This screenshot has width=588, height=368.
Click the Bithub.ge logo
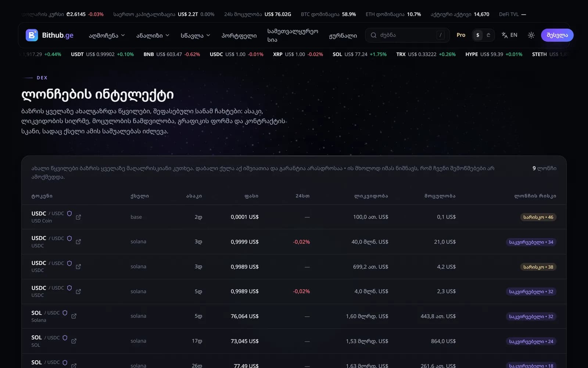[x=50, y=35]
